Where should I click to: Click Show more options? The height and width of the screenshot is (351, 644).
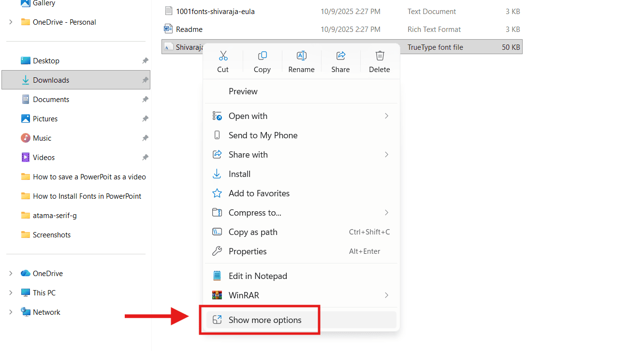point(264,320)
